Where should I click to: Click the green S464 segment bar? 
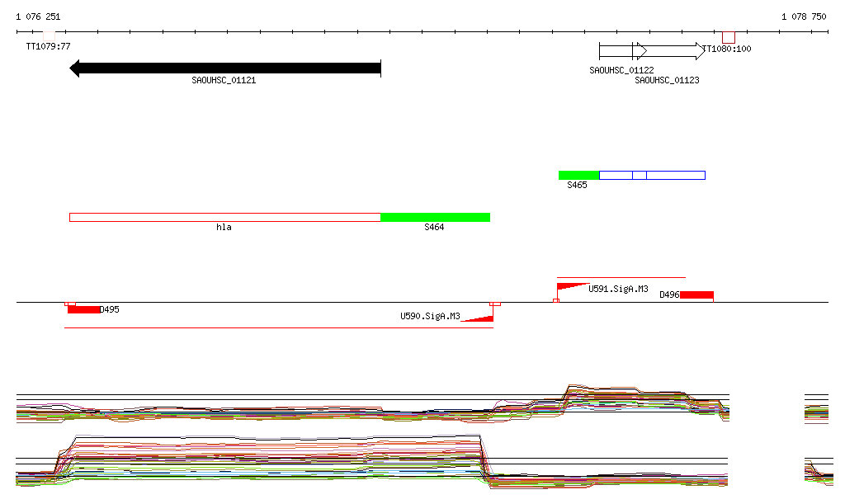pyautogui.click(x=435, y=217)
